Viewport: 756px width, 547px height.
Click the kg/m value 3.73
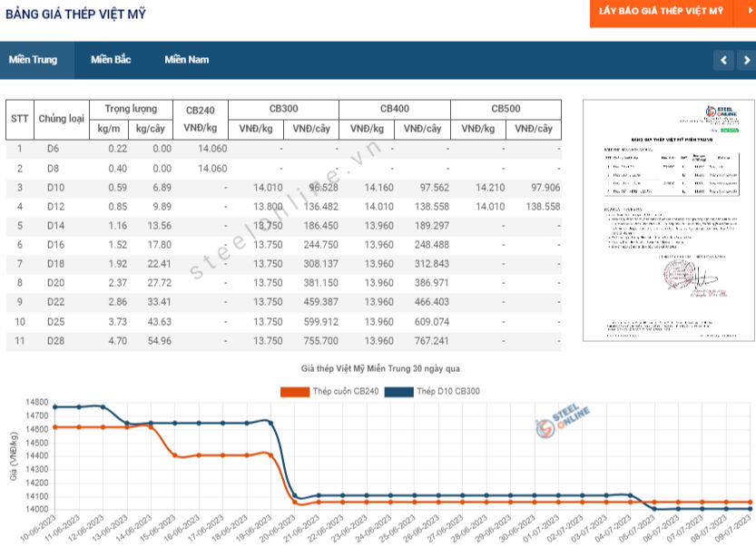point(118,322)
